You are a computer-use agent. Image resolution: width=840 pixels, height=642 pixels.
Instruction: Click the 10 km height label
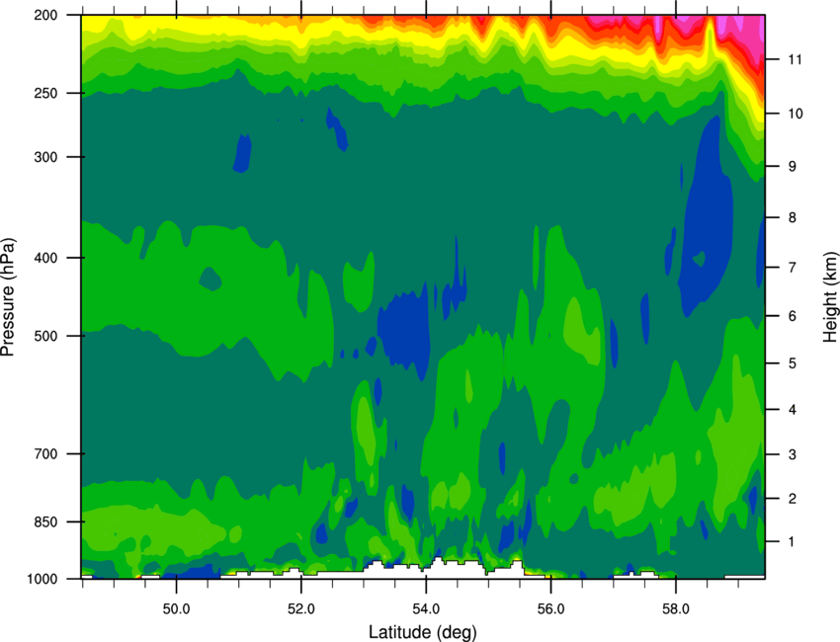click(x=795, y=114)
